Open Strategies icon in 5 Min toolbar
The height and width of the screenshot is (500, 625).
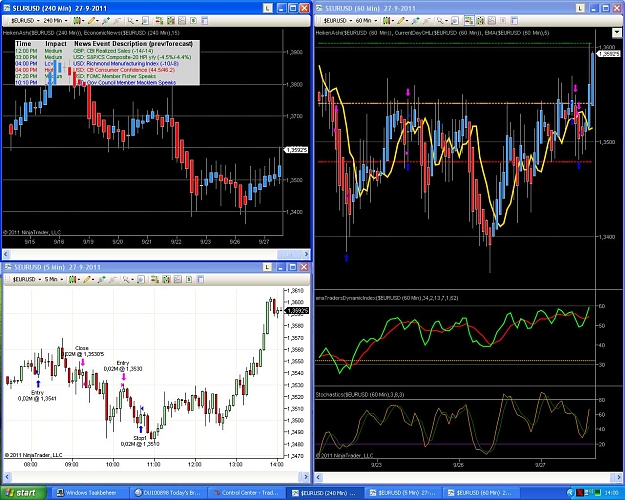(189, 279)
